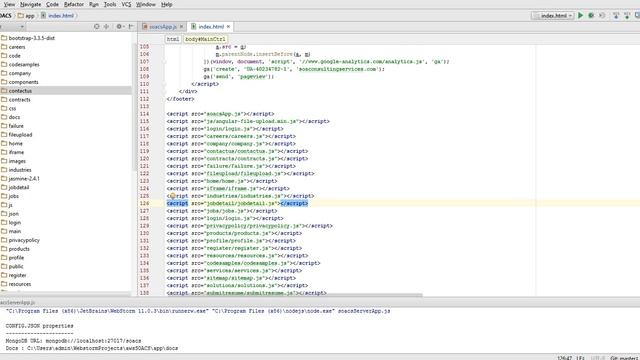Open the Tools menu
Screen dimensions: 640x360
click(x=110, y=4)
